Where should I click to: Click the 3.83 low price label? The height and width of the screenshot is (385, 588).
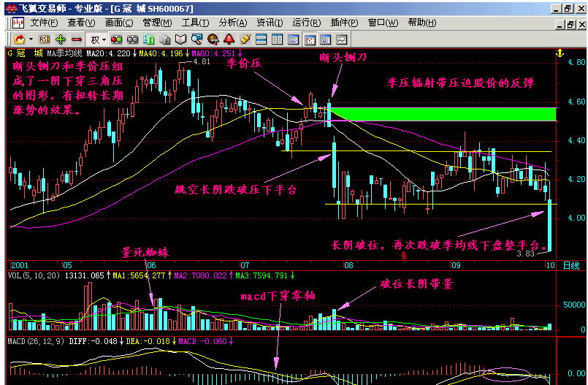[x=525, y=254]
